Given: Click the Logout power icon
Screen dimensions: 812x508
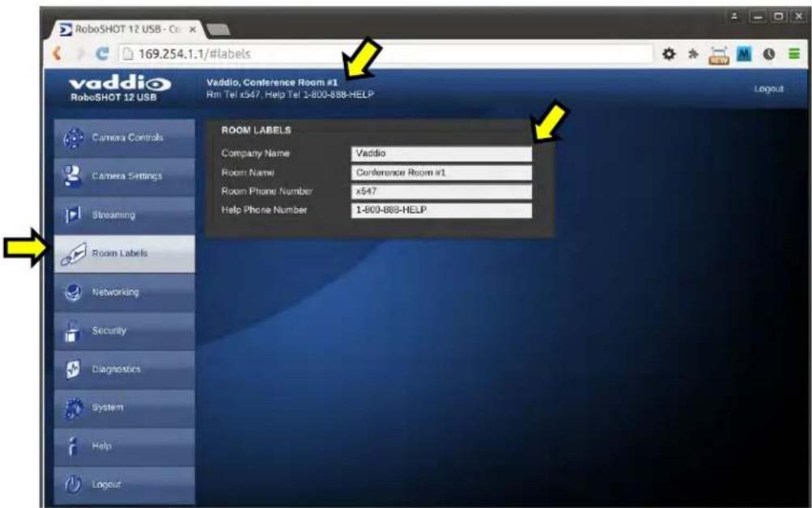Looking at the screenshot, I should point(73,485).
